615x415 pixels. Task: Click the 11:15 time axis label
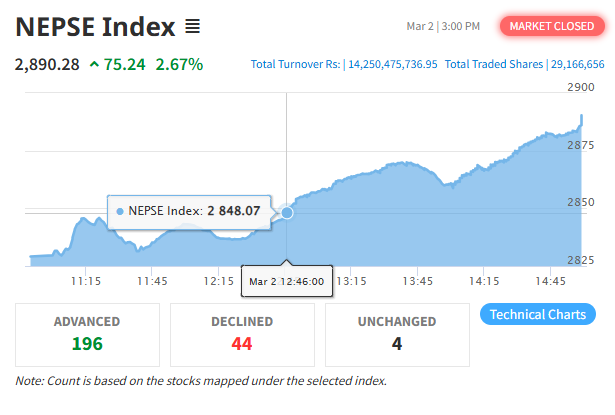coord(86,281)
